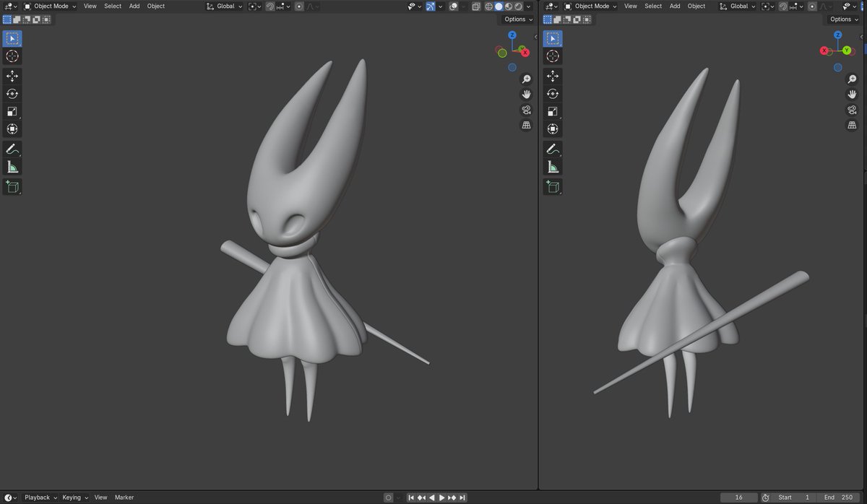Click perspective/orthographic grid icon in right viewport
Image resolution: width=867 pixels, height=504 pixels.
pos(852,126)
